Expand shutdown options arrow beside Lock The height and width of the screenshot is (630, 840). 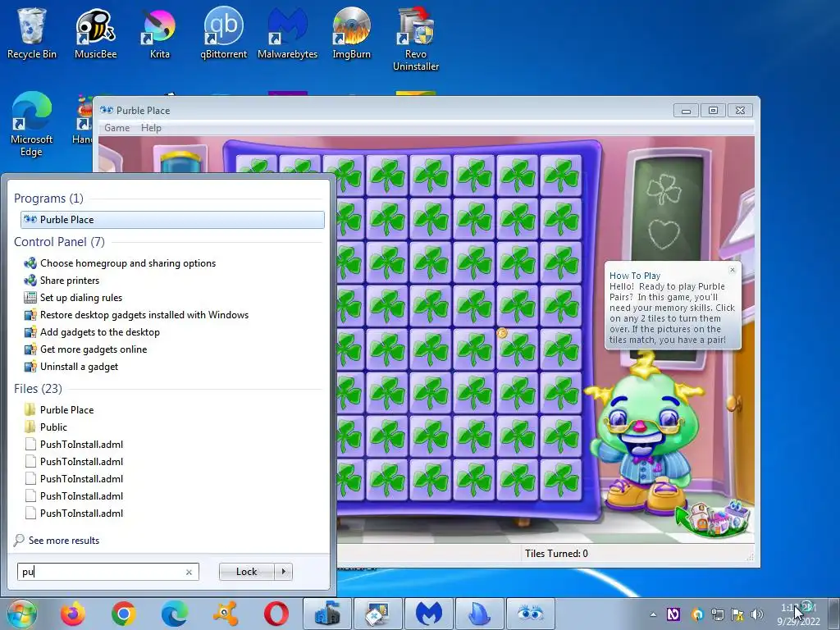click(283, 572)
